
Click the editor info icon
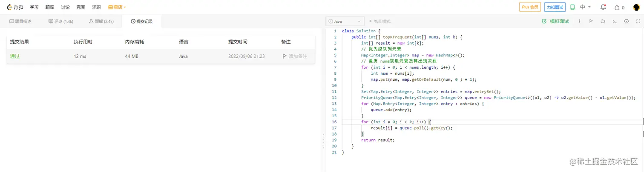point(579,21)
